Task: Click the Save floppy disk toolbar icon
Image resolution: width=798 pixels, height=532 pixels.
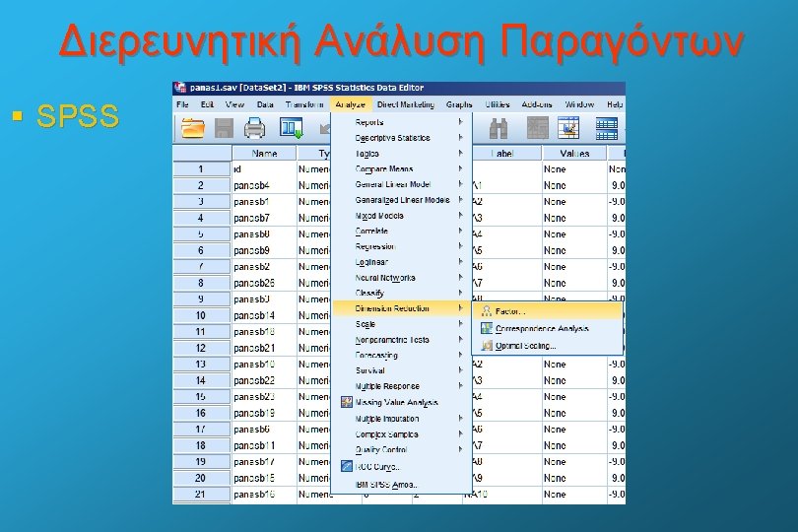Action: point(224,128)
